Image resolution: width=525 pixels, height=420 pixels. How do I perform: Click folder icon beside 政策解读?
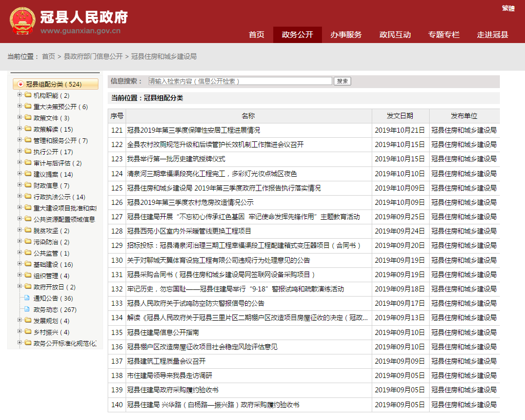click(x=28, y=129)
